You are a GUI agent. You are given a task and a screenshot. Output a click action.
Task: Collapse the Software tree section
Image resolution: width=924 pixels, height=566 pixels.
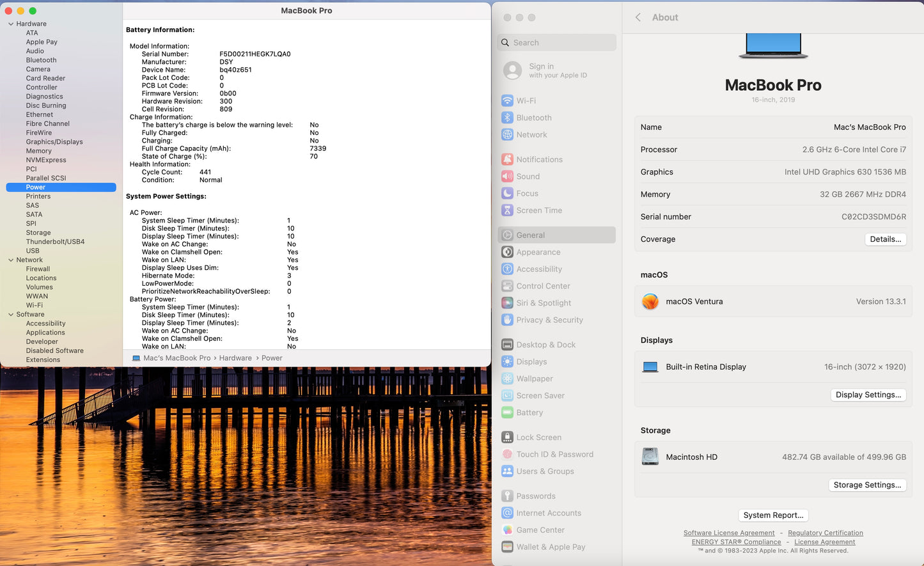11,315
